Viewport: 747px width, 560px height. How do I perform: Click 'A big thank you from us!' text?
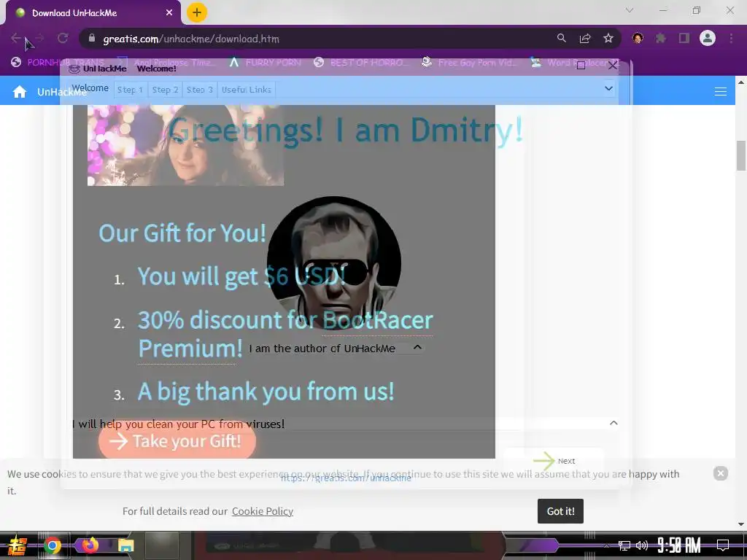[x=266, y=392]
